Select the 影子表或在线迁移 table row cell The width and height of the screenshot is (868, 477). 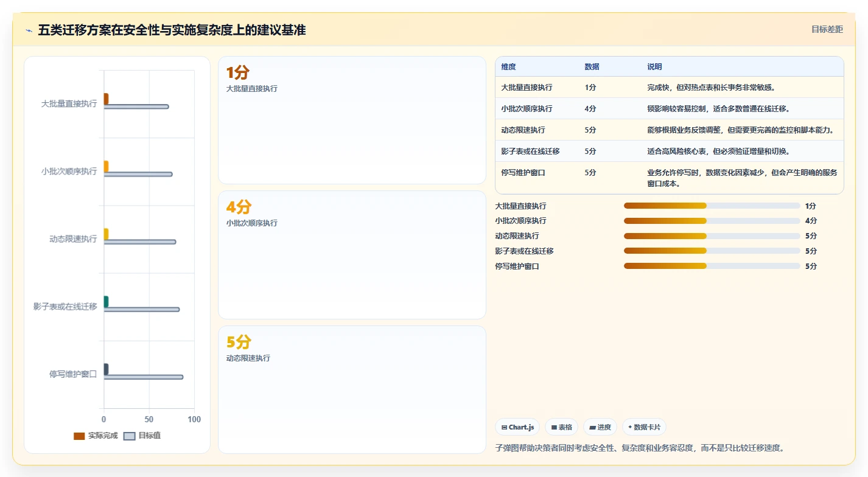coord(530,151)
